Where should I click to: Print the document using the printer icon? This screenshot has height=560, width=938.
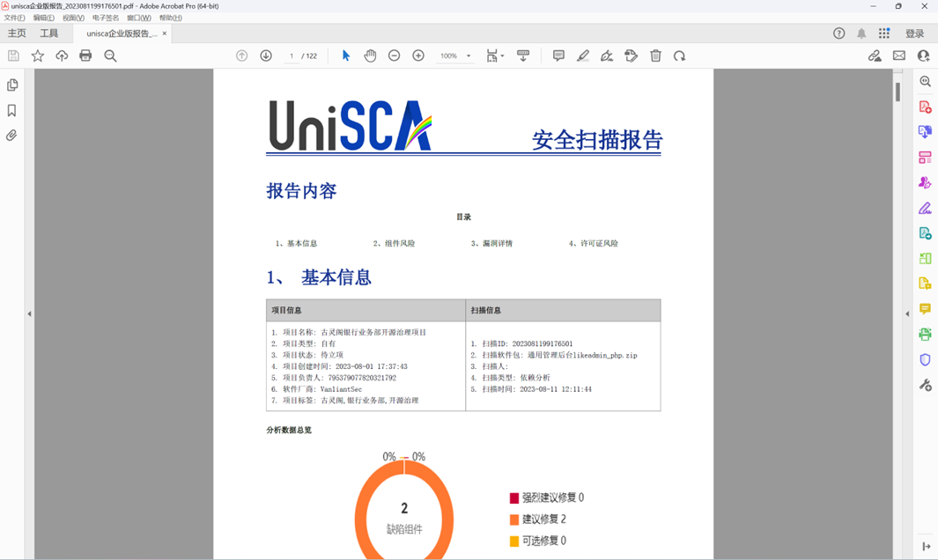tap(85, 55)
